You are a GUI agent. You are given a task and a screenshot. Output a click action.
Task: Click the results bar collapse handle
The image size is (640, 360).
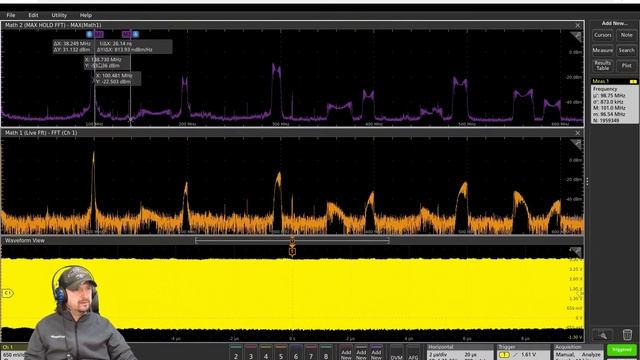587,182
